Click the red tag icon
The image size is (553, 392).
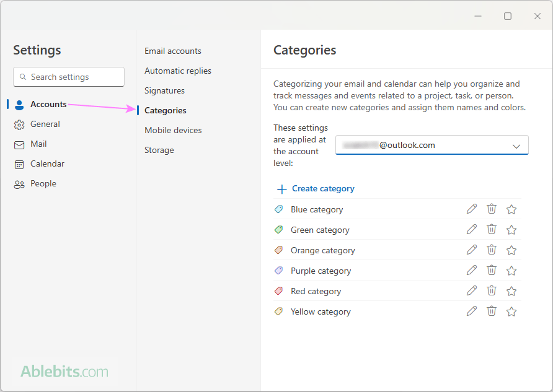[x=278, y=291]
